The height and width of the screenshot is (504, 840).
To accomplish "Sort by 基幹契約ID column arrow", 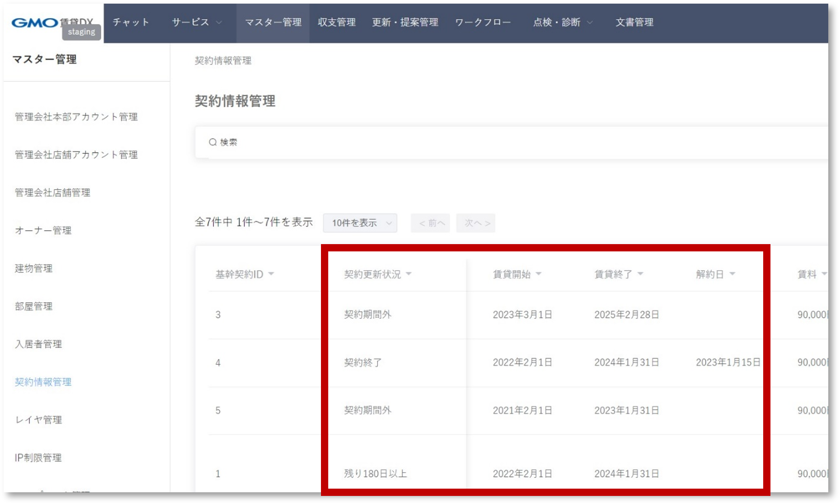I will (271, 274).
